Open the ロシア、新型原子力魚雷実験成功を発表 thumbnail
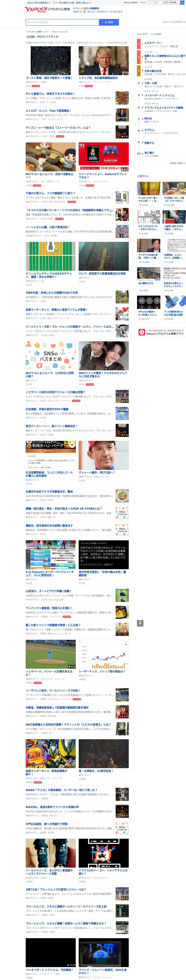 [x=104, y=256]
